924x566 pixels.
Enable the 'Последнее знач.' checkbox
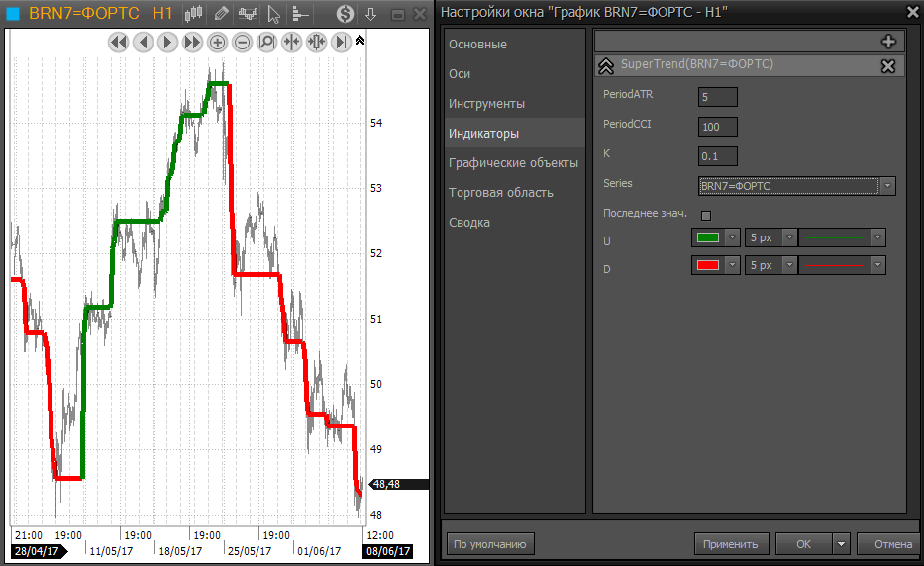[706, 215]
